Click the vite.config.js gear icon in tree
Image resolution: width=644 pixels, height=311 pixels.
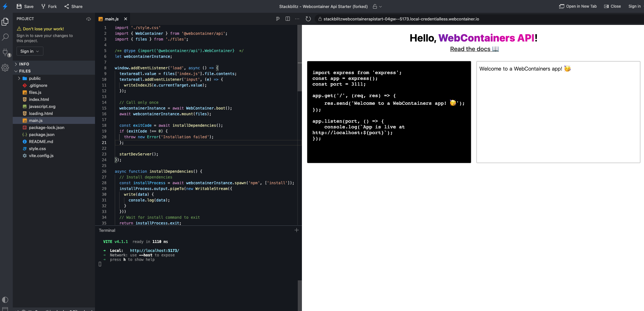click(25, 155)
